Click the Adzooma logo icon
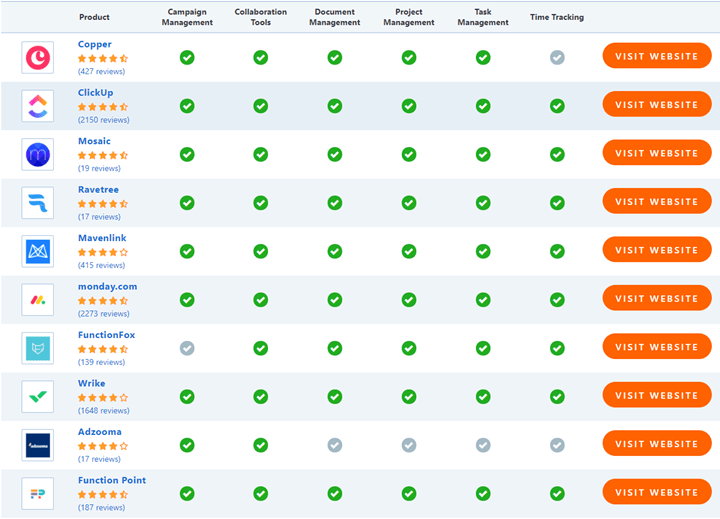Viewport: 720px width, 519px height. [38, 445]
